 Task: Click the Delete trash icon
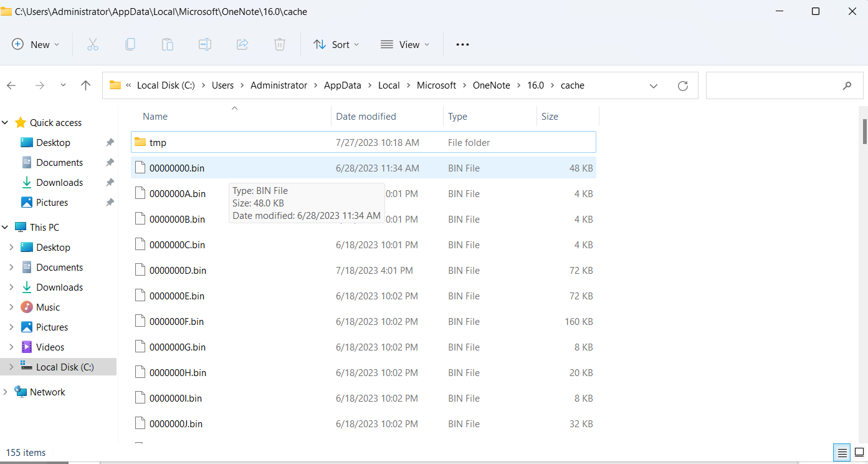point(280,44)
